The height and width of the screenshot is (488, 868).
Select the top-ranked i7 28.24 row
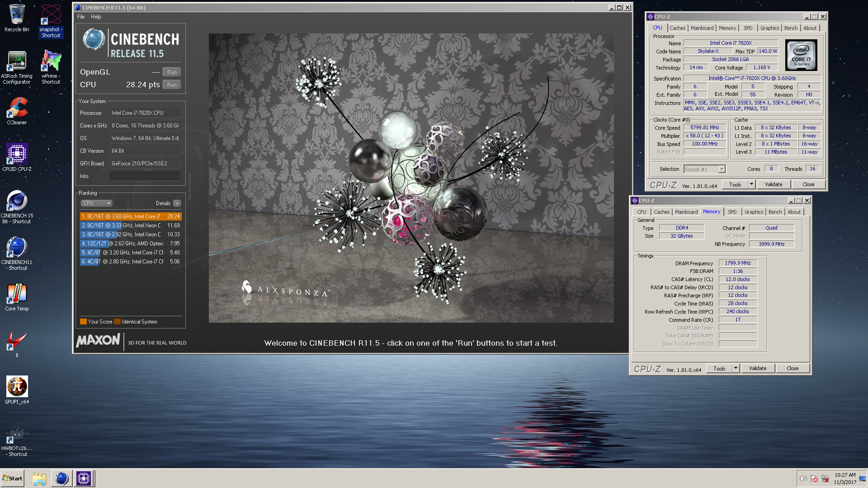[131, 216]
